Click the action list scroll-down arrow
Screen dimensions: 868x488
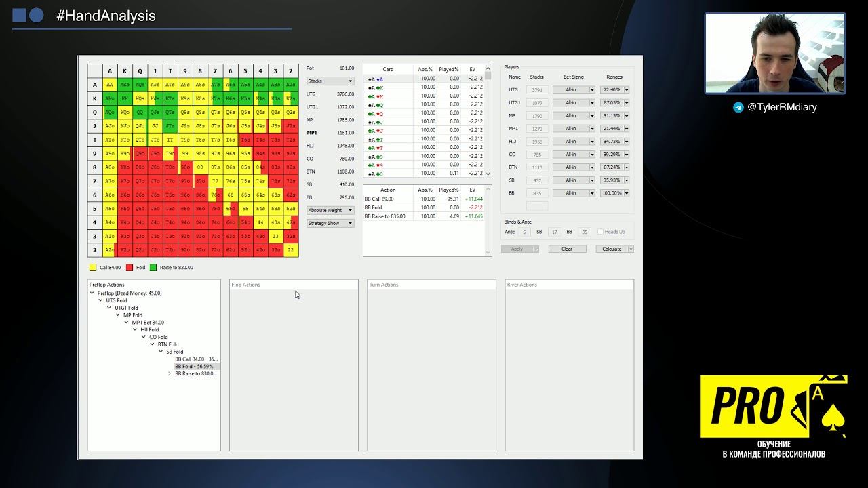point(488,253)
